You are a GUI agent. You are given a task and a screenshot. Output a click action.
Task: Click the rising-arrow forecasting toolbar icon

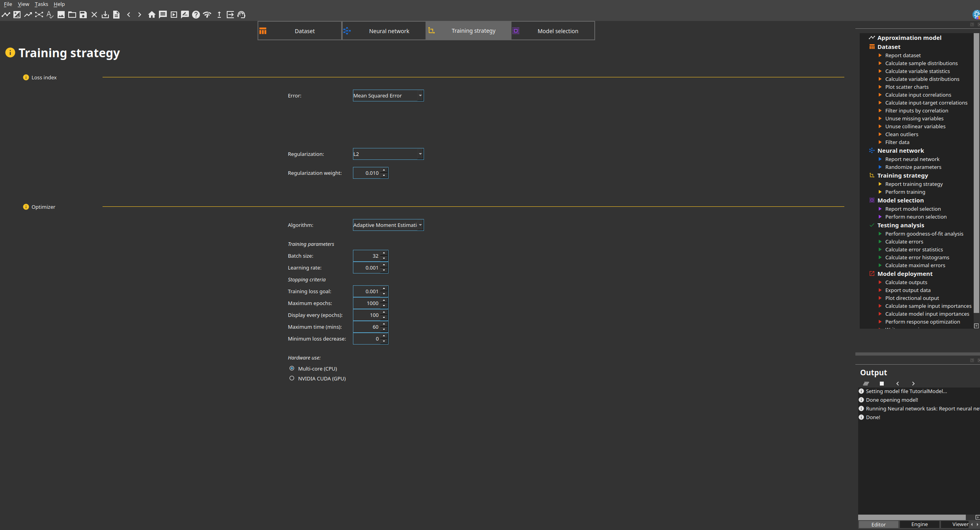coord(28,15)
